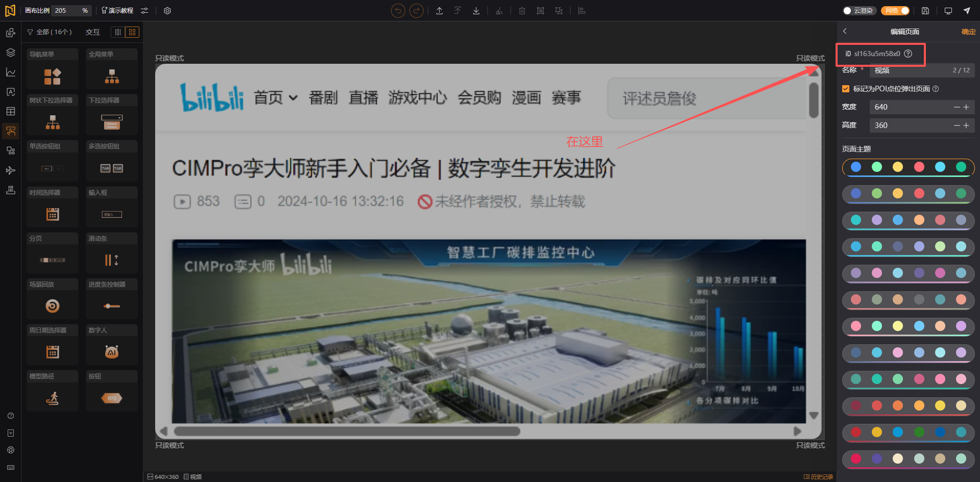The width and height of the screenshot is (980, 482).
Task: Open the monitor preview icon
Action: coord(948,11)
